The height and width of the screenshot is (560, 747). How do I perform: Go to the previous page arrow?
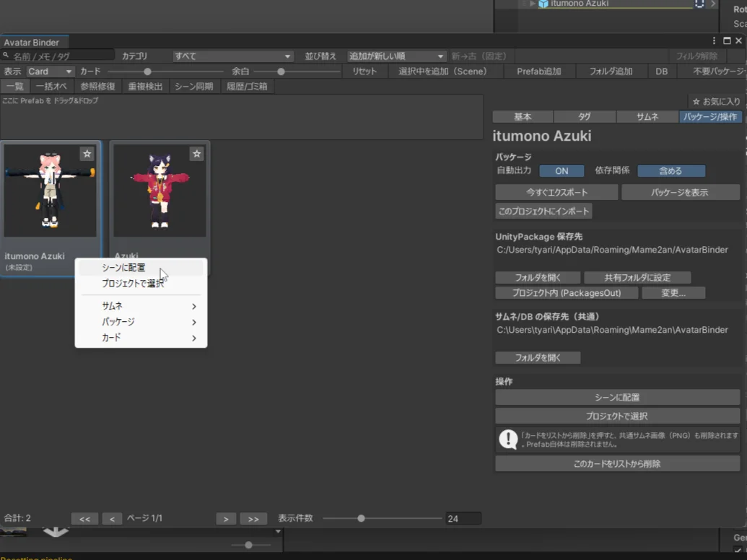(x=112, y=519)
